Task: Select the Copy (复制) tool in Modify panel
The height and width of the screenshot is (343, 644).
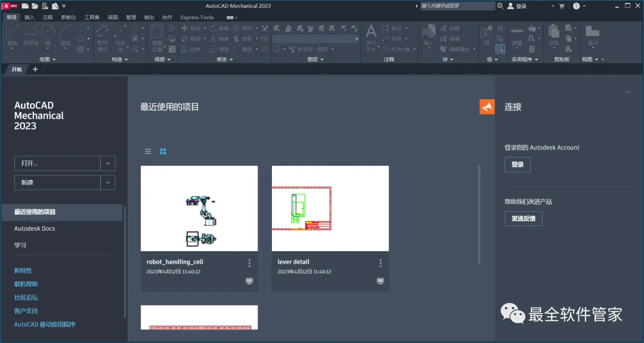Action: point(191,39)
